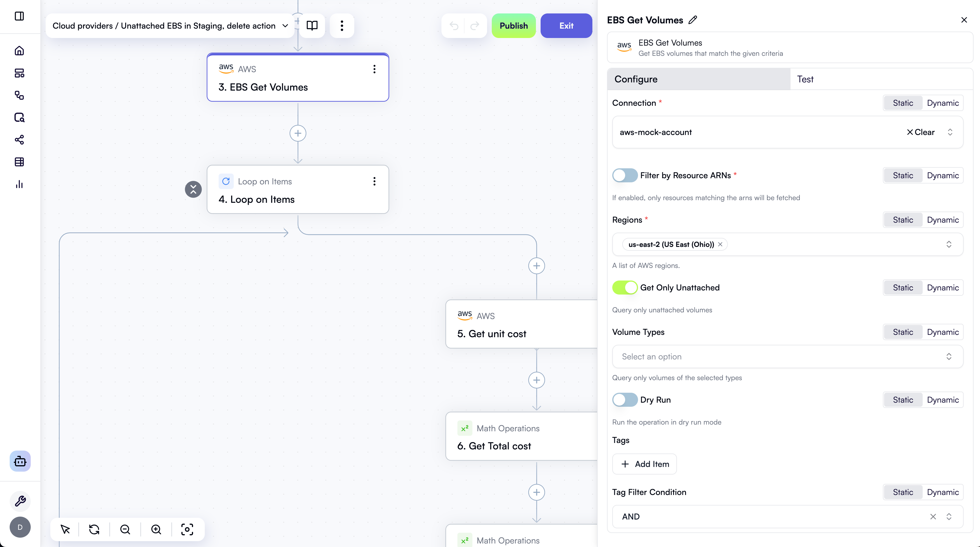Click the refresh icon in canvas toolbar
This screenshot has width=980, height=547.
point(94,529)
